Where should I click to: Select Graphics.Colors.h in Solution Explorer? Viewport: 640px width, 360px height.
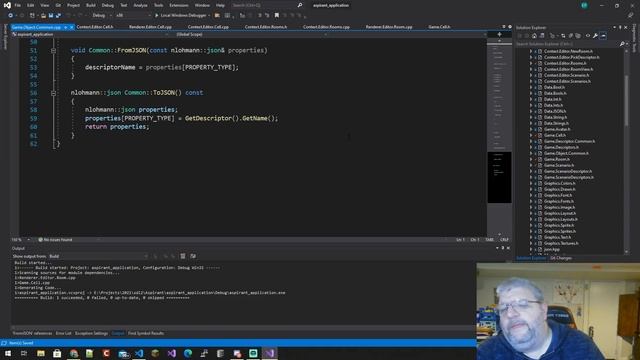[560, 183]
